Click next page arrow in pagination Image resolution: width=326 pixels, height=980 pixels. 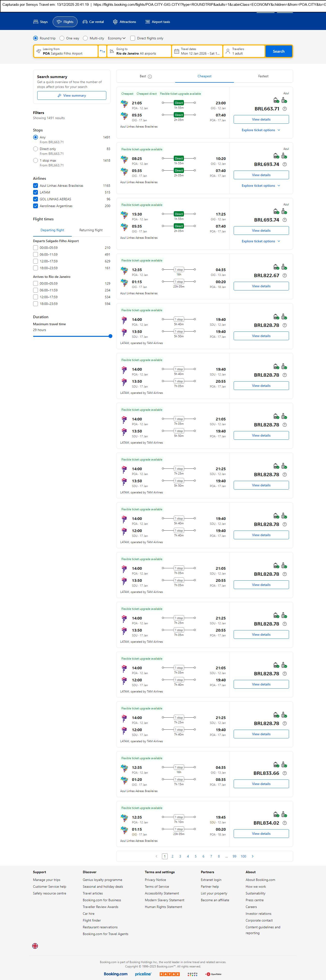pyautogui.click(x=253, y=856)
